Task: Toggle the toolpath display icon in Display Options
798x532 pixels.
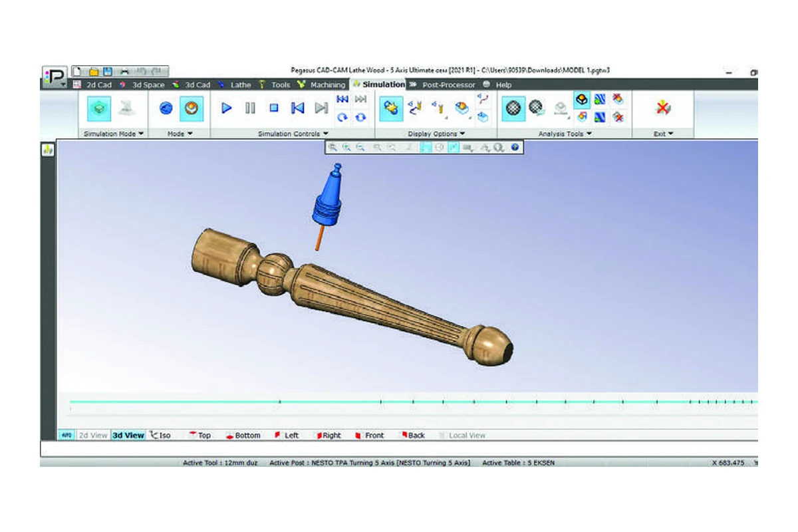Action: pos(416,106)
